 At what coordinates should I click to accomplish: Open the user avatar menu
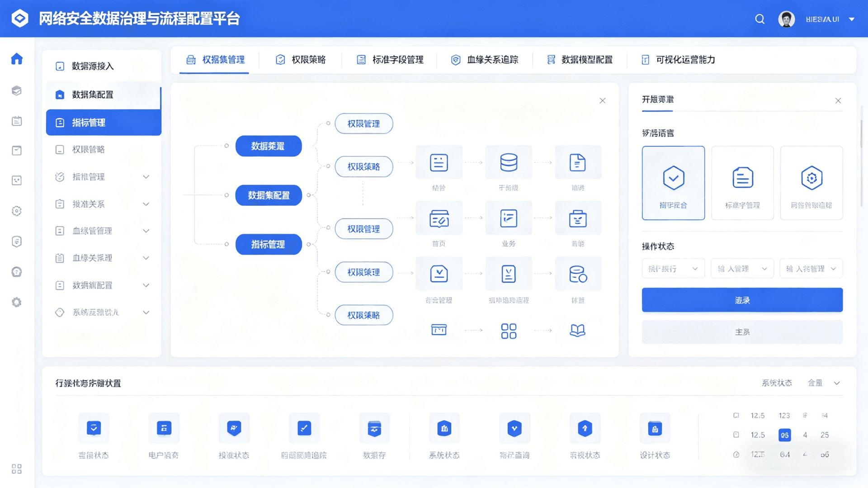coord(787,19)
